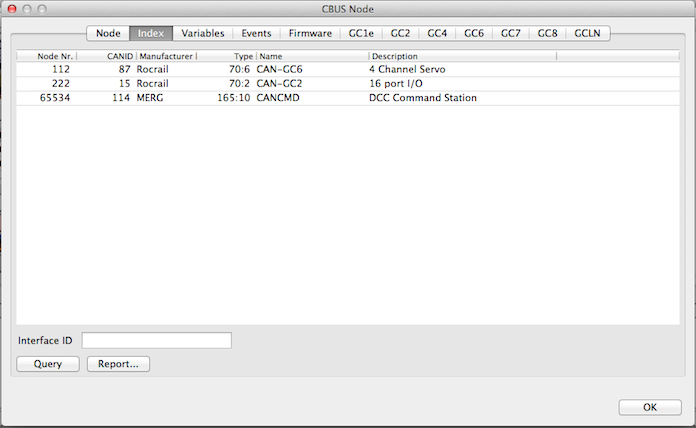
Task: Open the Firmware tab
Action: tap(310, 33)
